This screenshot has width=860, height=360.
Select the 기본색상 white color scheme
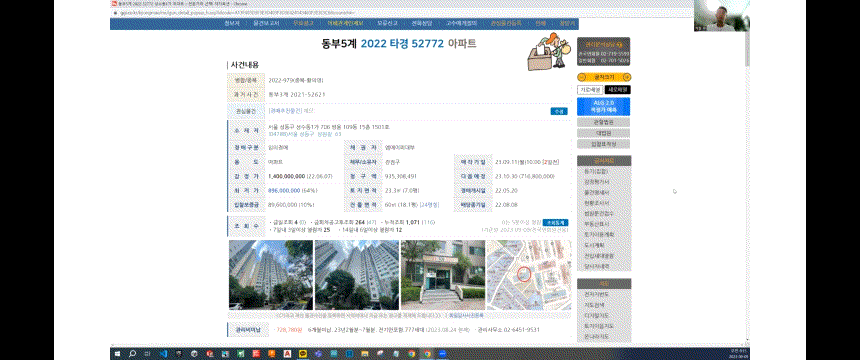(590, 89)
